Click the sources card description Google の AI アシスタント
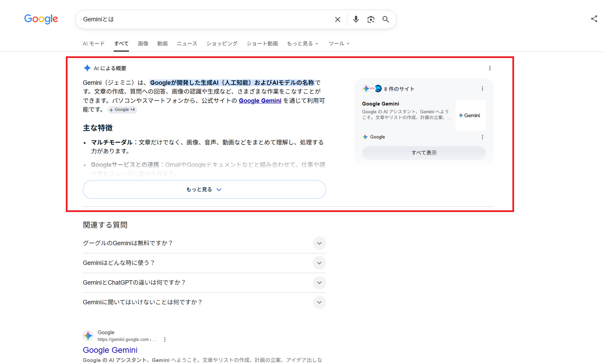 click(x=407, y=115)
